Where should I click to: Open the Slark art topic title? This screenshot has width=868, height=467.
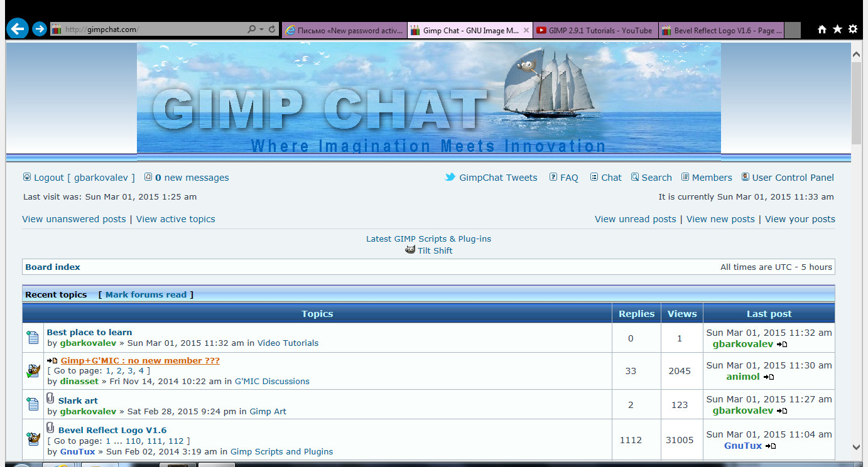pos(78,400)
